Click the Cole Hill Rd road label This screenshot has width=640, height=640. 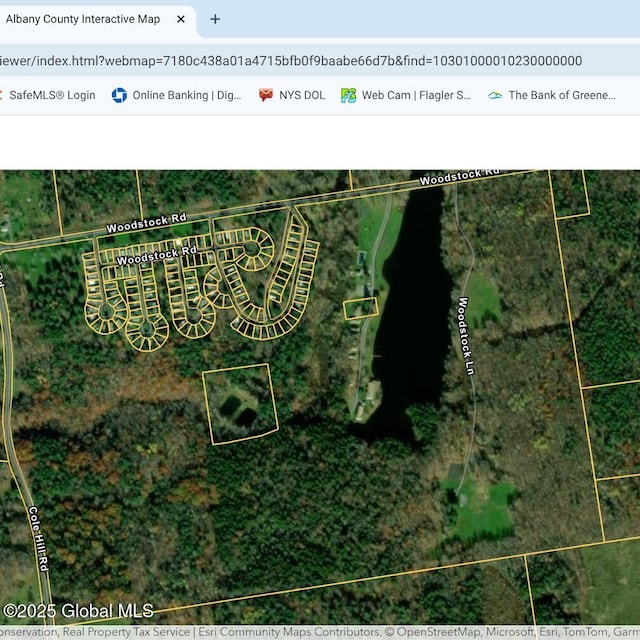tap(39, 539)
